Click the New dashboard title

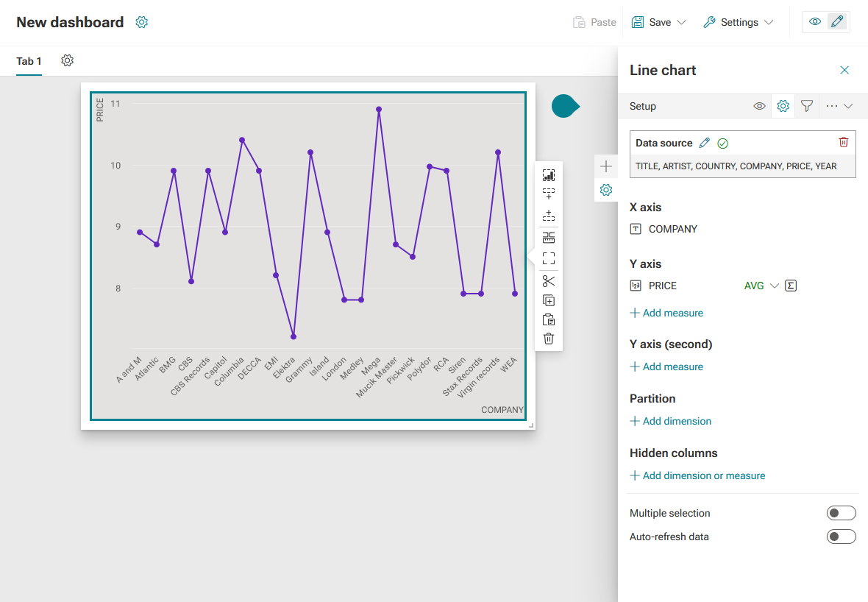70,22
